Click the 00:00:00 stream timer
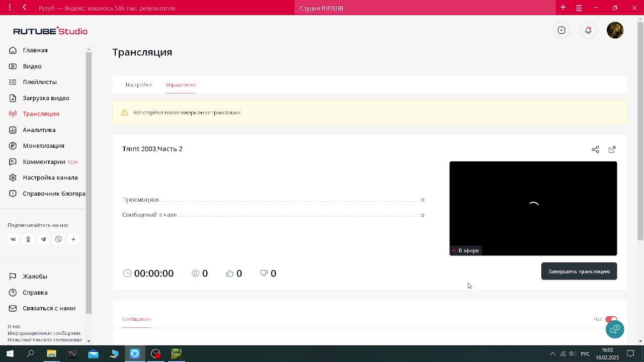This screenshot has width=644, height=362. 154,273
